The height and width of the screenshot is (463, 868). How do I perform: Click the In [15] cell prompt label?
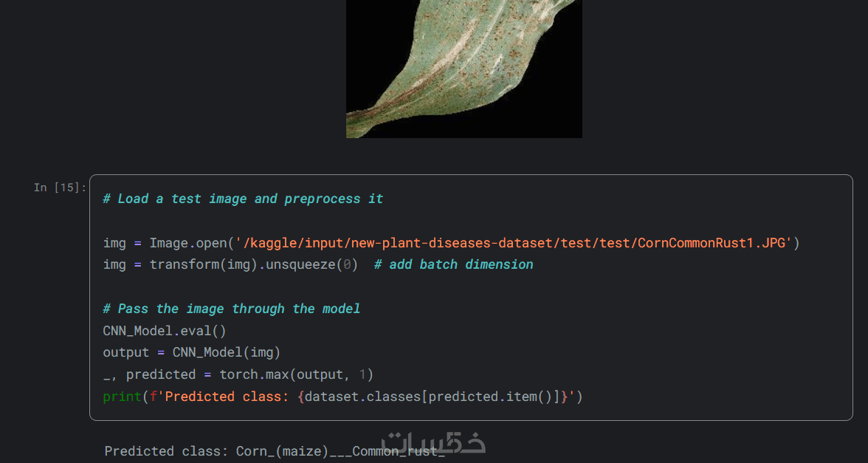(x=60, y=188)
